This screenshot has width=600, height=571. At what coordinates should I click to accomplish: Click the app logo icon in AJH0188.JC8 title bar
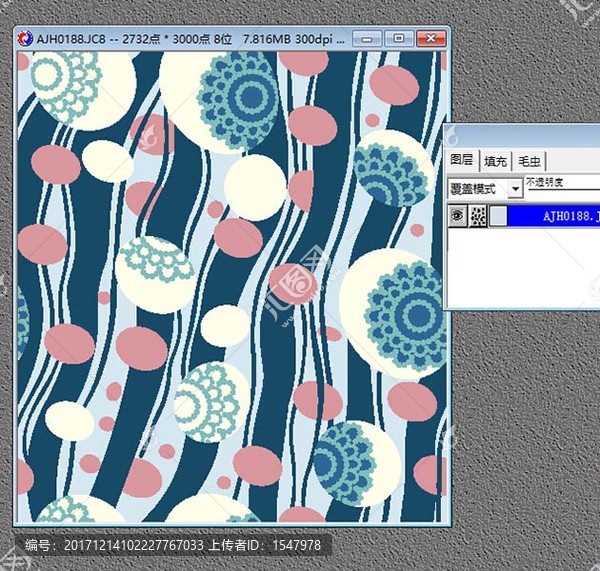point(26,39)
